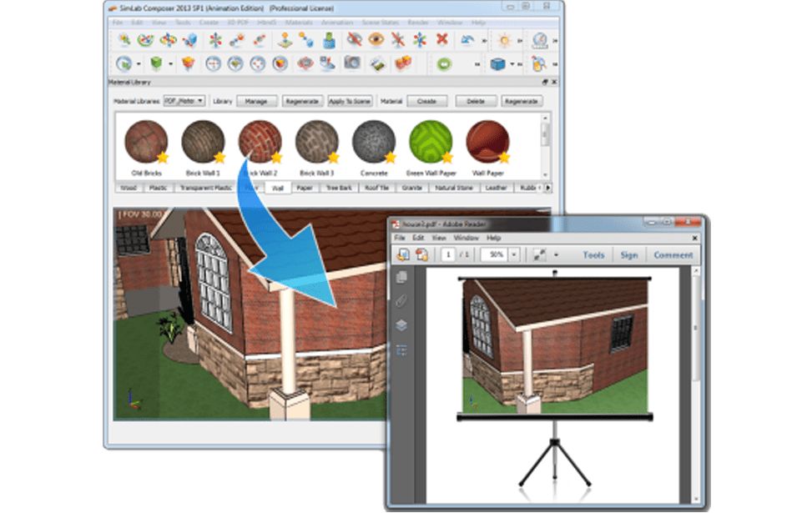This screenshot has height=513, width=812.
Task: Click the Manage library button
Action: click(256, 101)
